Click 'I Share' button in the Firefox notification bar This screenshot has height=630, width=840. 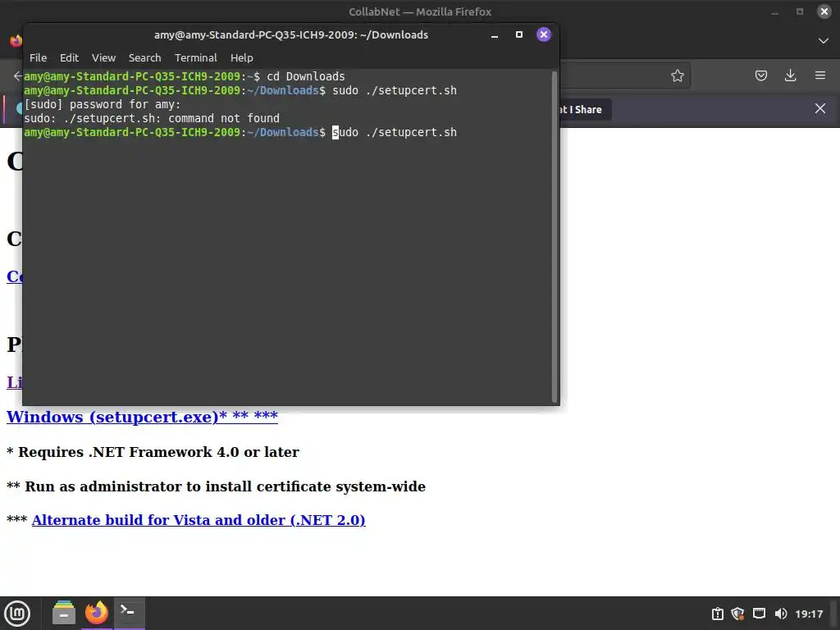(585, 110)
